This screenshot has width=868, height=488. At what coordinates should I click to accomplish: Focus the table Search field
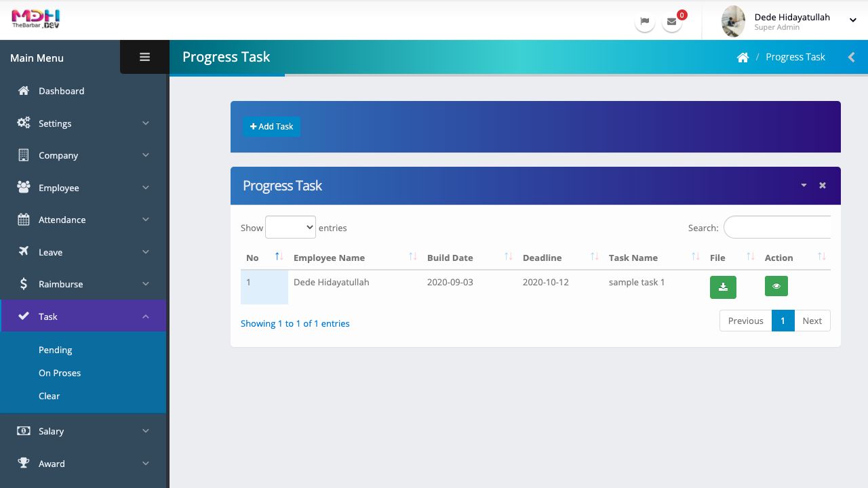click(777, 228)
